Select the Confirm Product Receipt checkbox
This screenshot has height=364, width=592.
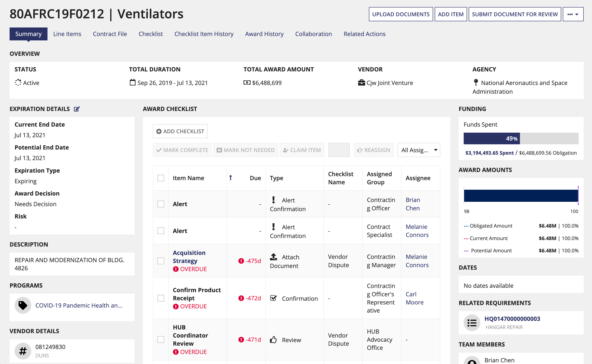[x=161, y=298]
